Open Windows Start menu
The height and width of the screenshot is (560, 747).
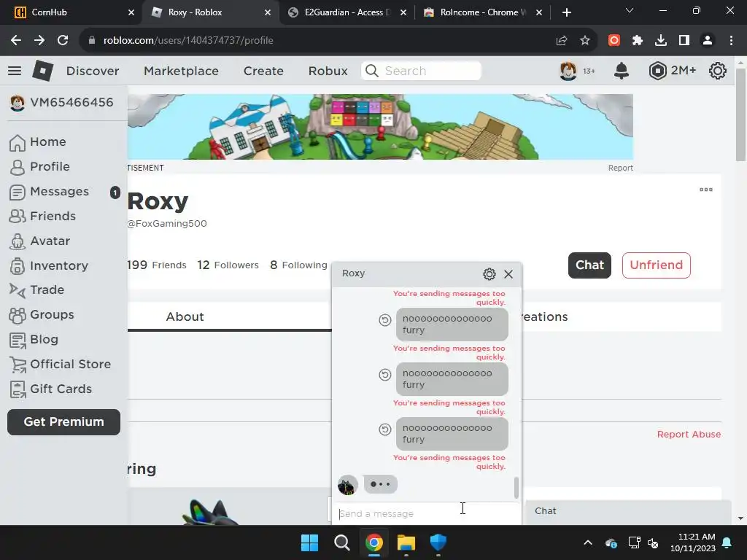(x=309, y=542)
